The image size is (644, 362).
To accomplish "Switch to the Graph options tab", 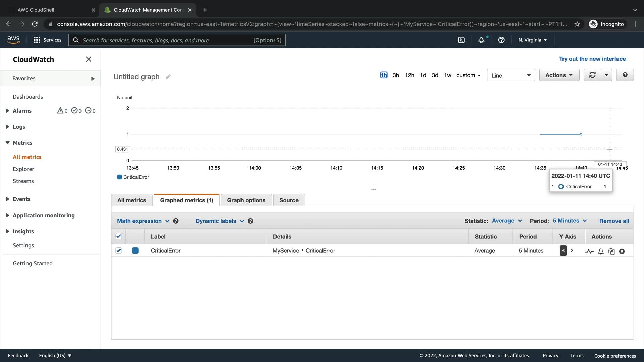I will [x=246, y=200].
